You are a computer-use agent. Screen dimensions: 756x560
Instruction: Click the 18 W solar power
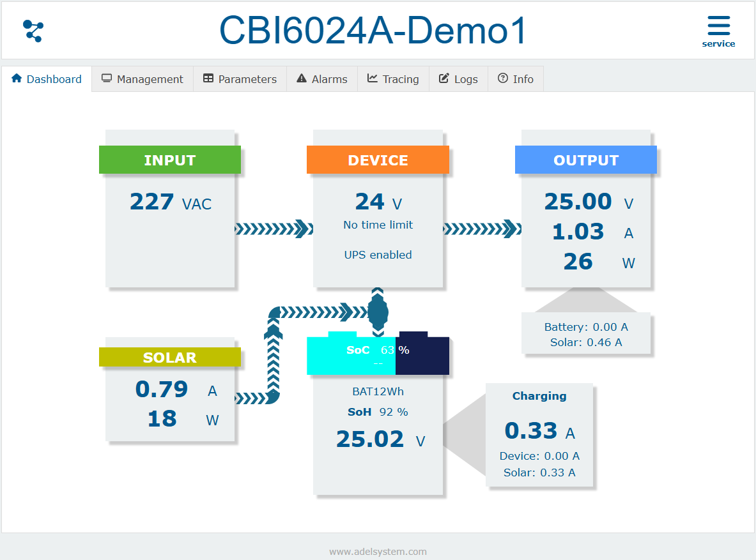click(x=183, y=418)
